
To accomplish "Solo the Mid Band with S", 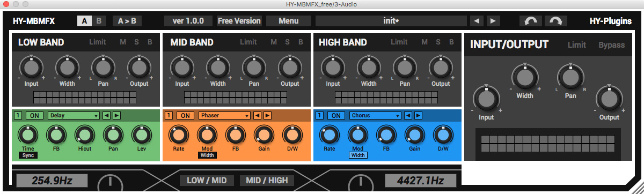I will (x=287, y=42).
